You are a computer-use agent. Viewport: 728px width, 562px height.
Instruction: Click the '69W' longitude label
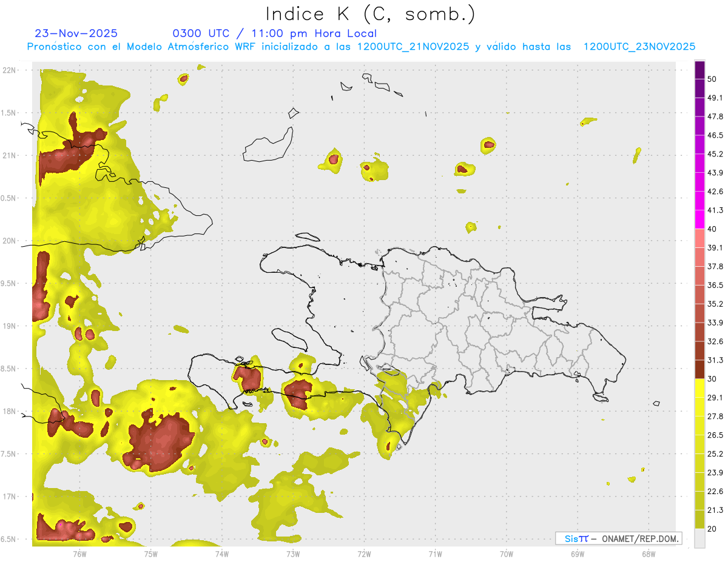pos(578,554)
